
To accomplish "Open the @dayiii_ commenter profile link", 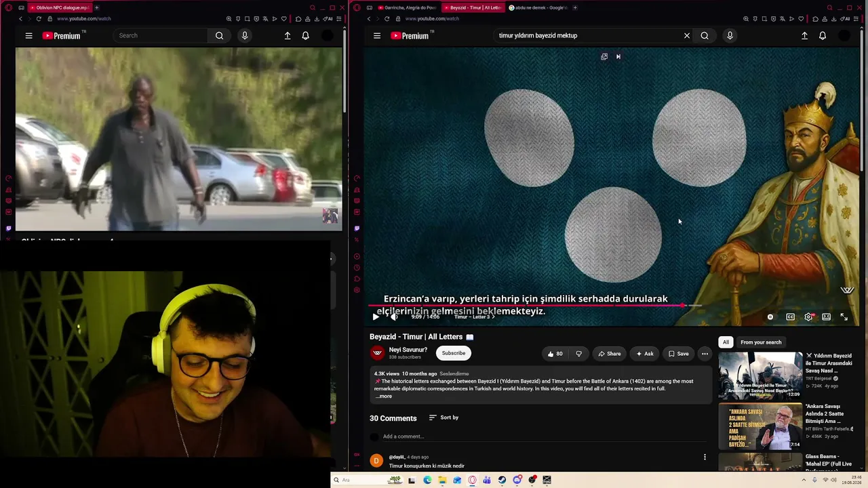I will click(397, 457).
